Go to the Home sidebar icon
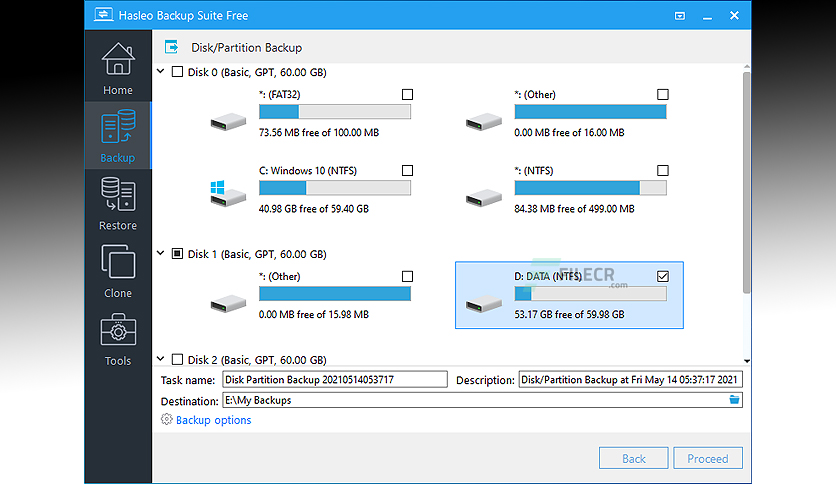Screen dimensions: 836x484 click(118, 68)
